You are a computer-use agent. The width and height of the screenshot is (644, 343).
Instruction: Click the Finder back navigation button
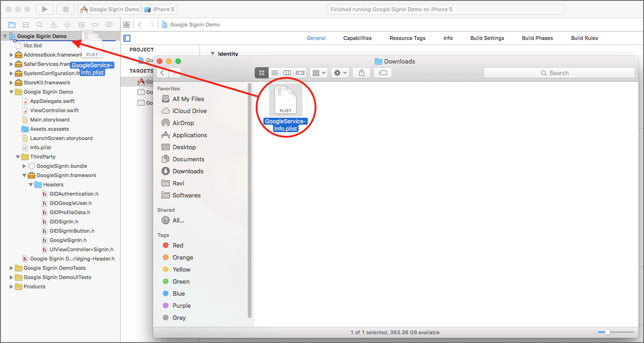click(162, 72)
